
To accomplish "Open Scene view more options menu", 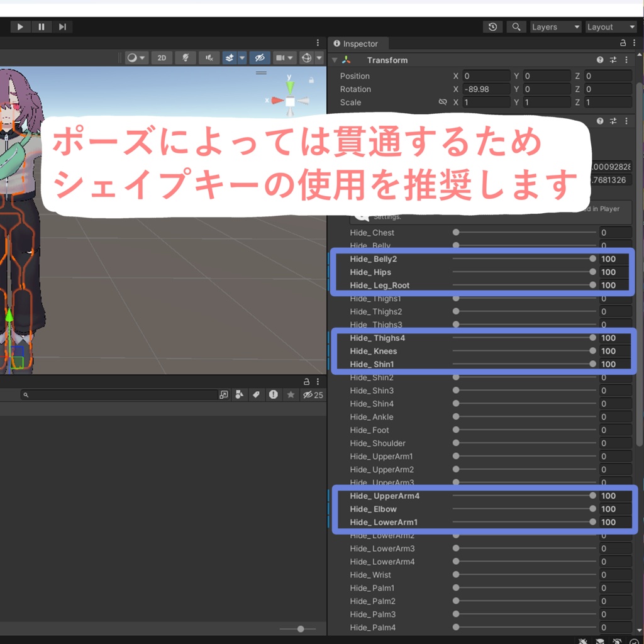I will pos(318,43).
